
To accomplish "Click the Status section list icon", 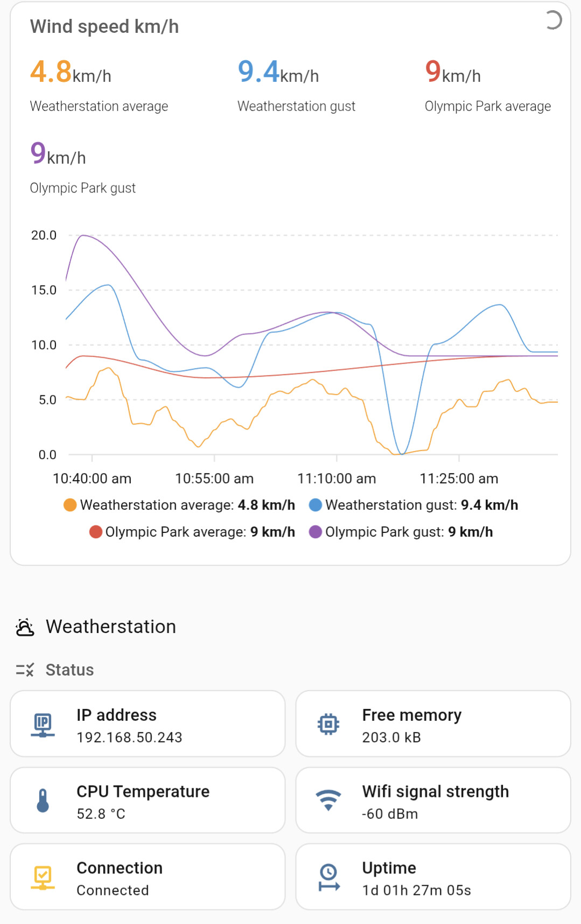I will point(25,670).
